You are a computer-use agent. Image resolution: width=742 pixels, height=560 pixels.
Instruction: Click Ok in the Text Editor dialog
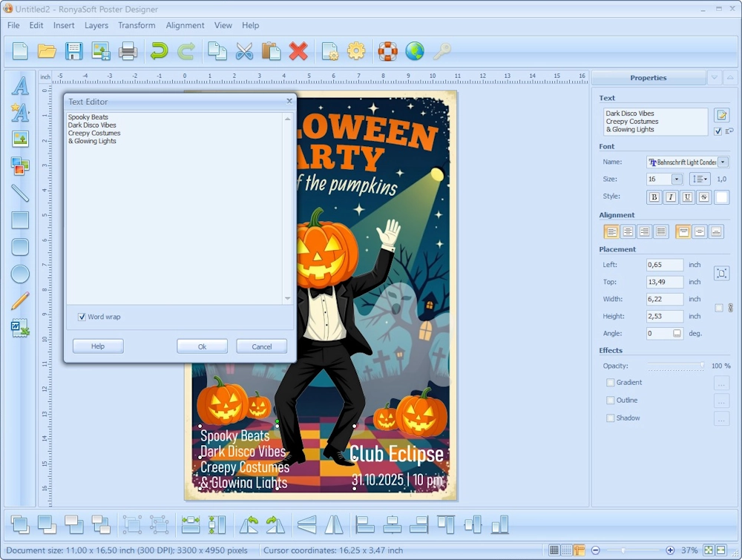(202, 346)
